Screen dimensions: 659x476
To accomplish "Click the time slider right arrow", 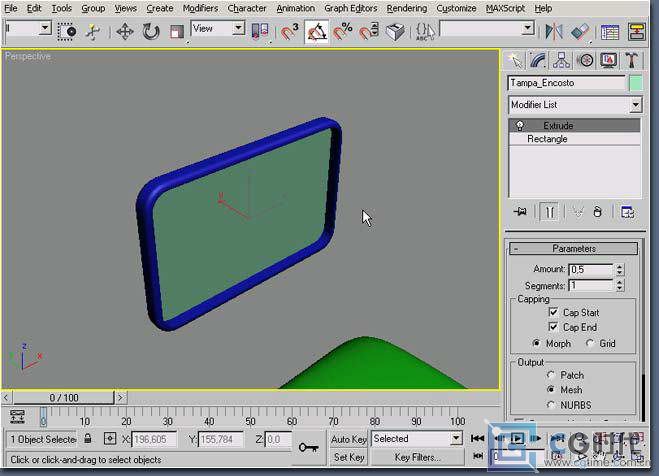I will [121, 397].
